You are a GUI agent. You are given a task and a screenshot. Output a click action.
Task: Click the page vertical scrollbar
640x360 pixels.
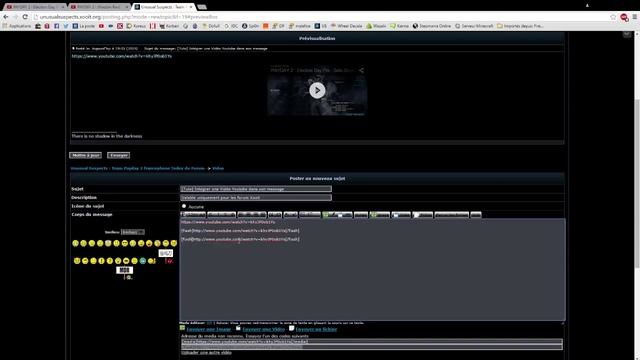(x=637, y=184)
